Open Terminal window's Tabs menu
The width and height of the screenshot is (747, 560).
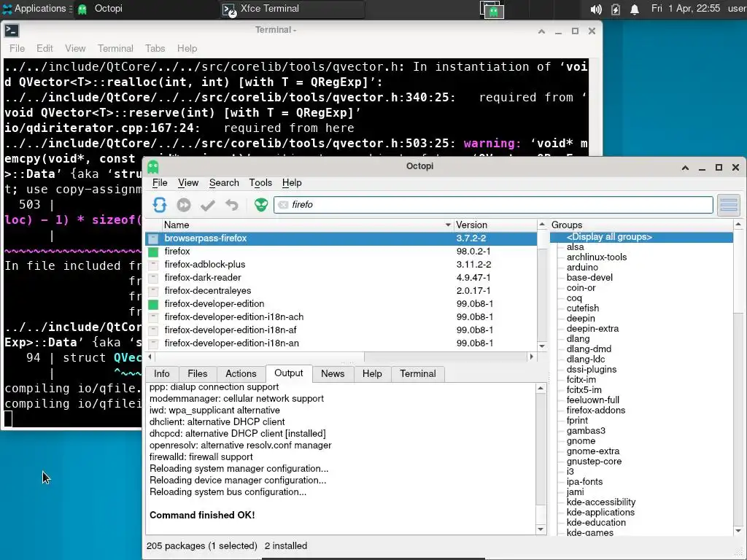click(155, 49)
